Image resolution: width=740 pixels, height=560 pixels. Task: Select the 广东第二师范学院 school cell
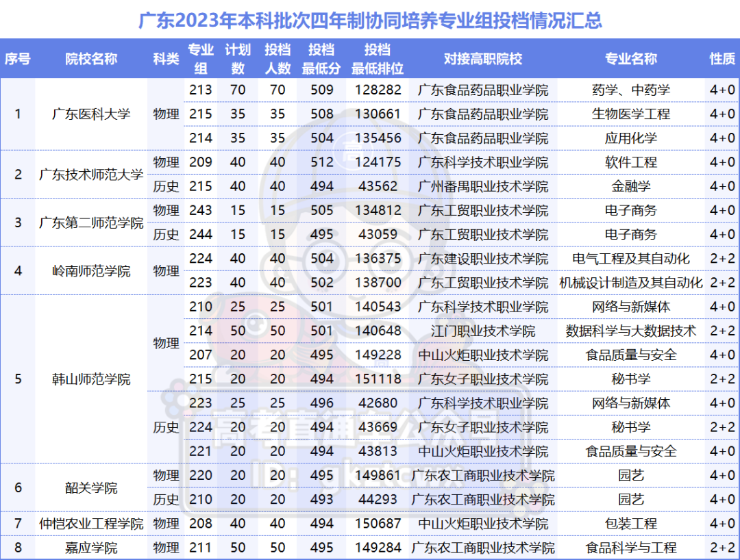[91, 222]
